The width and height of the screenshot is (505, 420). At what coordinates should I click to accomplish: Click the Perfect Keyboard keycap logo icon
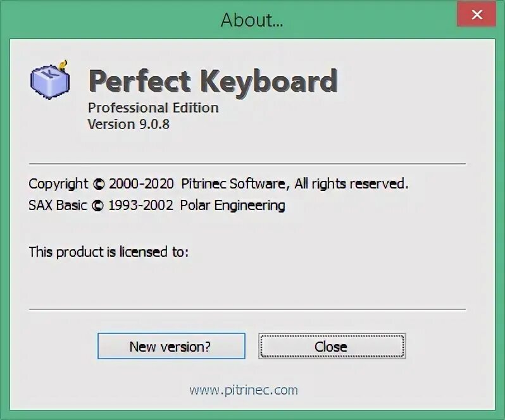49,79
